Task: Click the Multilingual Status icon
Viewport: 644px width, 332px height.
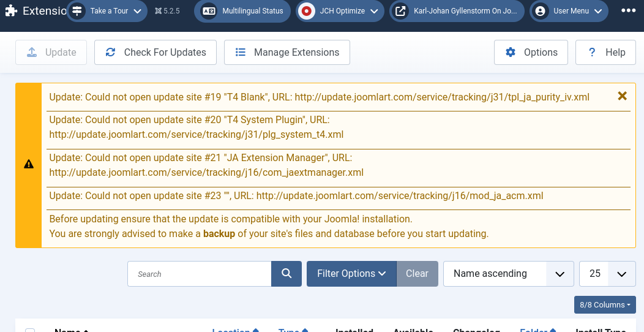Action: [x=209, y=11]
